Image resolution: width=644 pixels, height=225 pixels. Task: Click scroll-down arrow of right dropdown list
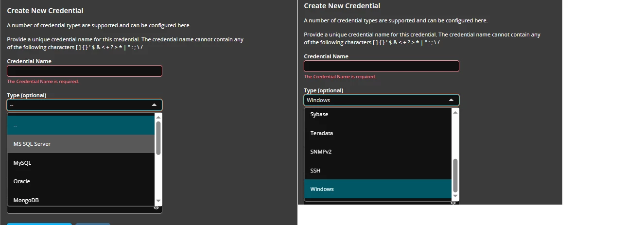[x=455, y=196]
